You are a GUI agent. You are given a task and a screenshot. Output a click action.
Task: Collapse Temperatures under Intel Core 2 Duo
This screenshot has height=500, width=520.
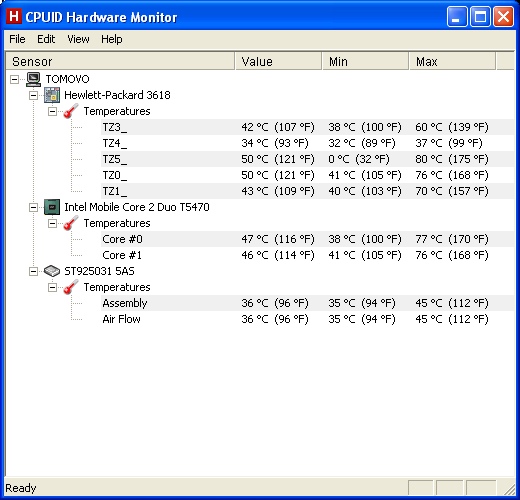coord(52,223)
